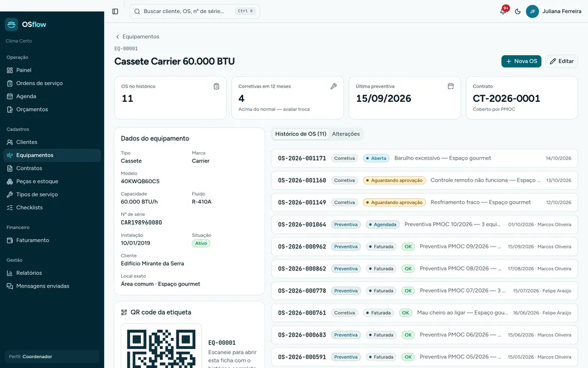Screen dimensions: 588x368
Task: Click model value 40KWQB60C5
Action: [x=140, y=182]
